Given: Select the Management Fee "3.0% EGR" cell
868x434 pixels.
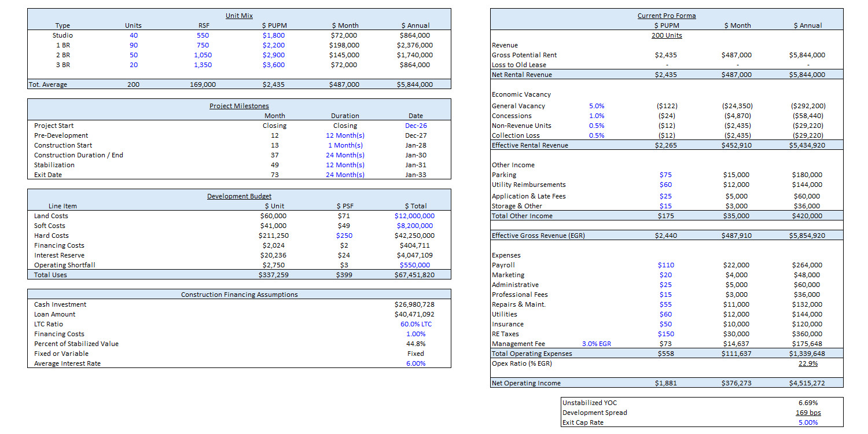Looking at the screenshot, I should 597,344.
